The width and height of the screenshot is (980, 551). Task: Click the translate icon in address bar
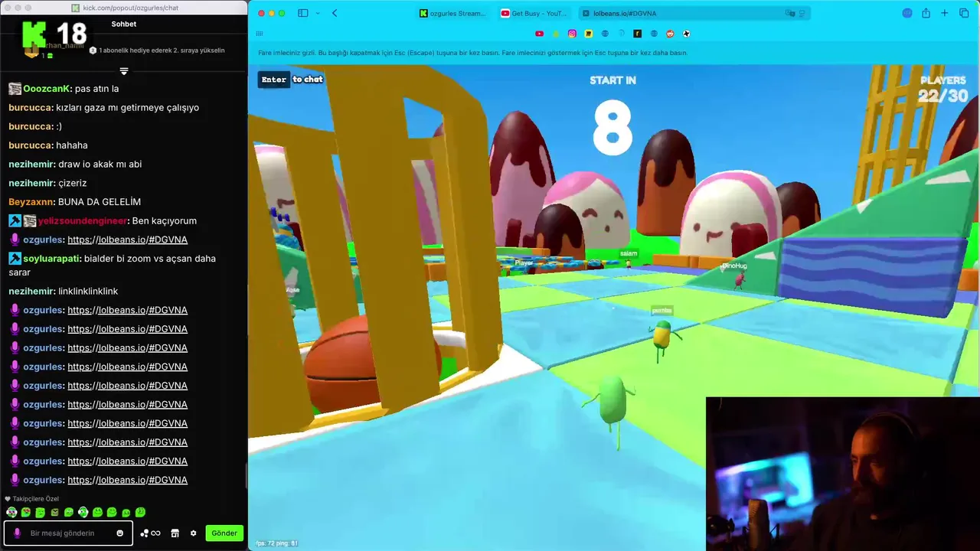tap(790, 13)
